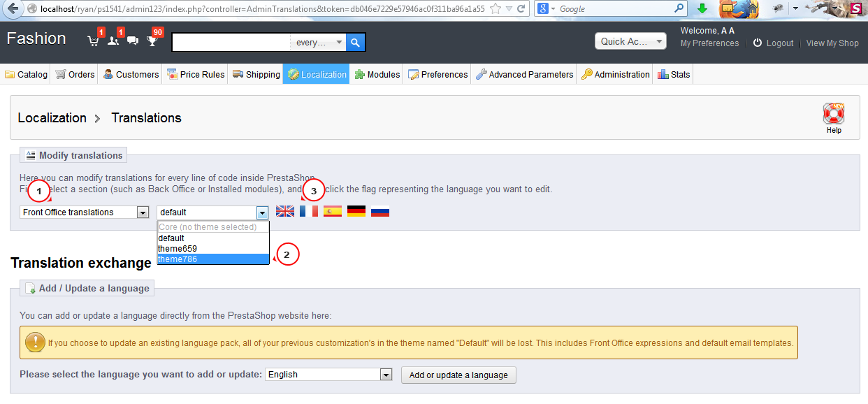Click the Localization breadcrumb link
Screen dimensions: 868x404
(x=52, y=118)
